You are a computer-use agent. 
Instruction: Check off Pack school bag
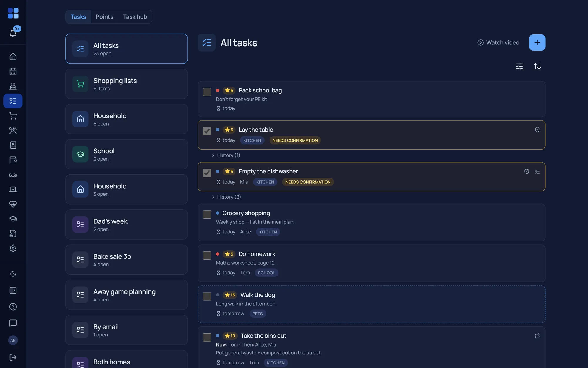pos(207,92)
